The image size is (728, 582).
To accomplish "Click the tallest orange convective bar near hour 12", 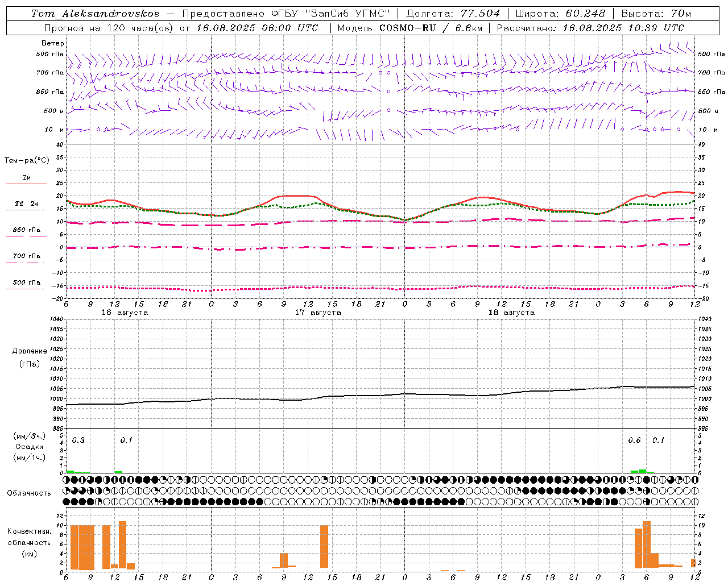I will pyautogui.click(x=122, y=544).
